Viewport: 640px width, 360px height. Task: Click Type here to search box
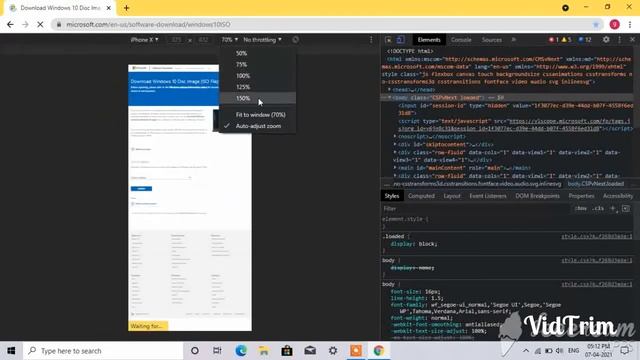(103, 351)
